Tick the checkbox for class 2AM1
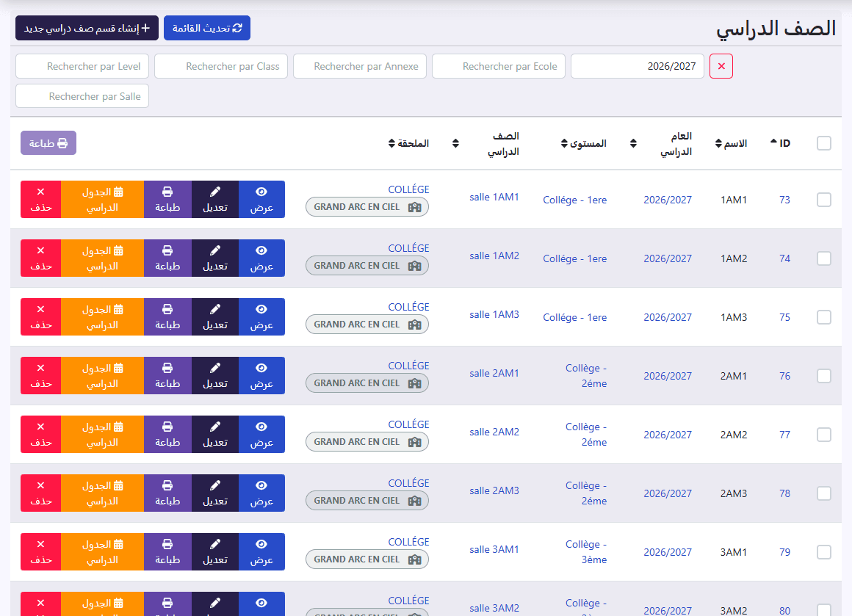This screenshot has height=616, width=852. coord(824,375)
